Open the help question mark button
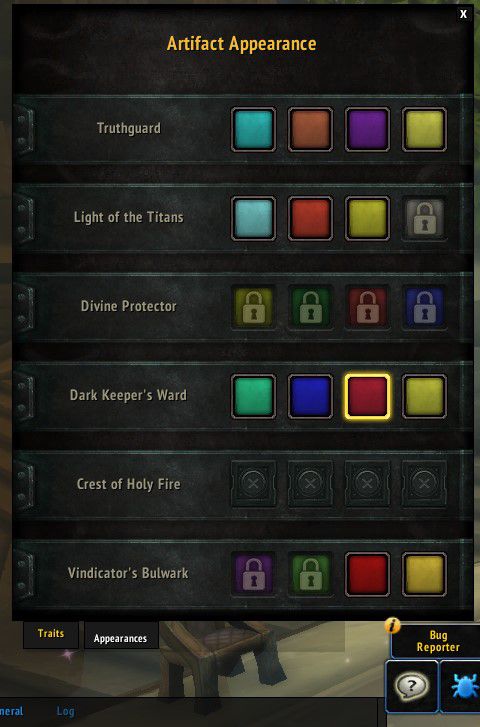The image size is (480, 727). 412,686
